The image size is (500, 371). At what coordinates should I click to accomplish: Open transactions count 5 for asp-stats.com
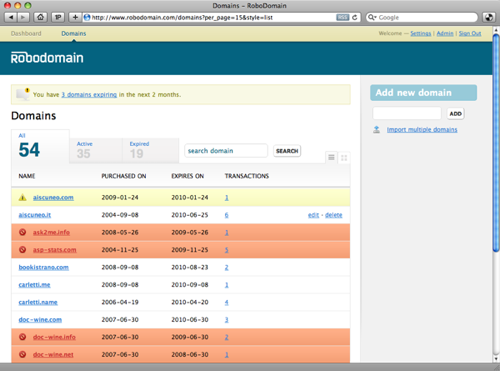[x=227, y=250]
